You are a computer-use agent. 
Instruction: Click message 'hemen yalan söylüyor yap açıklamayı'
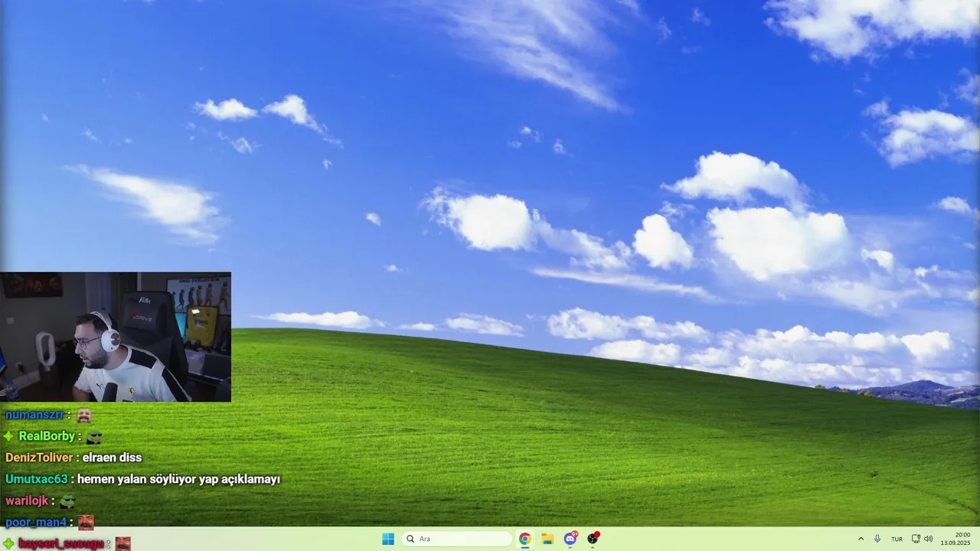pos(178,479)
